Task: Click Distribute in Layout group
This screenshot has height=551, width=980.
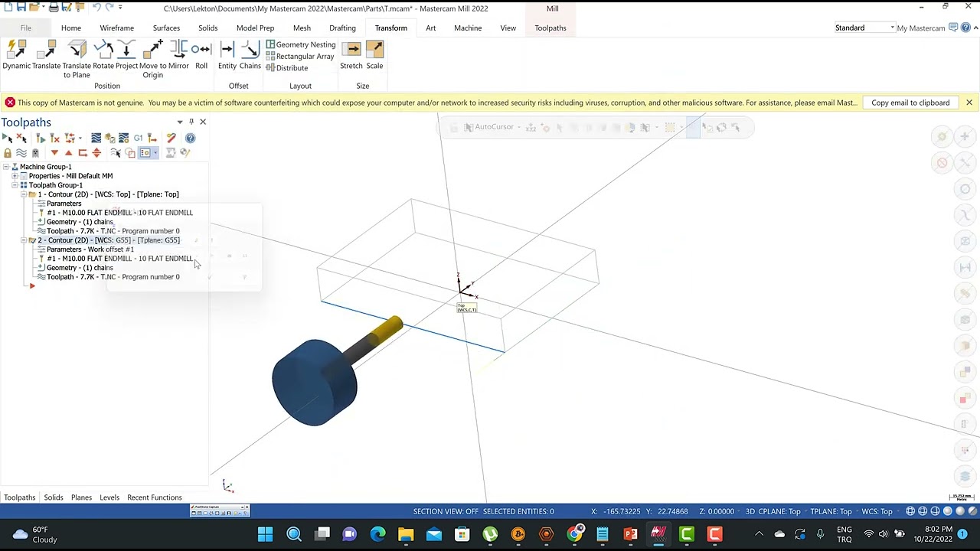Action: tap(287, 67)
